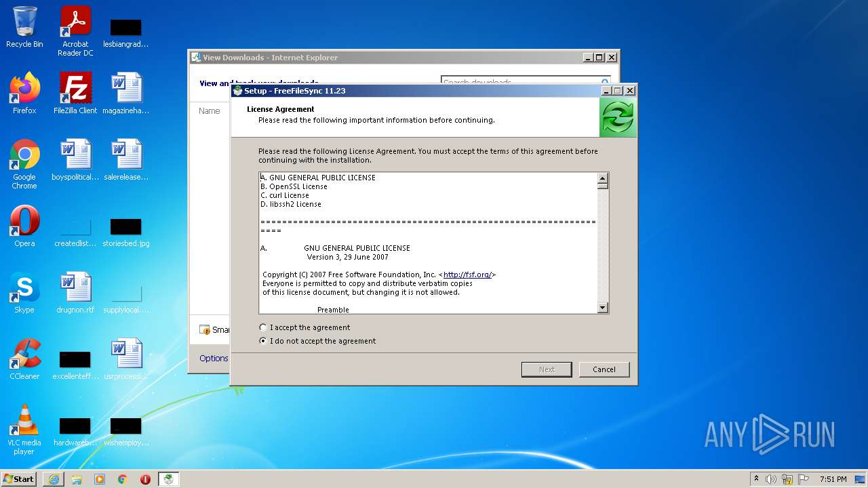This screenshot has width=868, height=488.
Task: Select the hardwareb... desktop file
Action: (x=75, y=431)
